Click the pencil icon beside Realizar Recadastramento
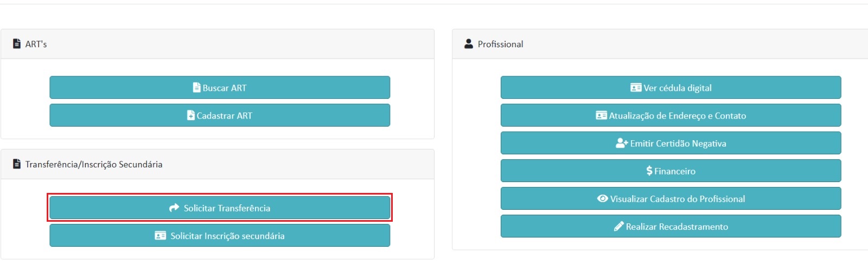The width and height of the screenshot is (868, 275). [618, 226]
